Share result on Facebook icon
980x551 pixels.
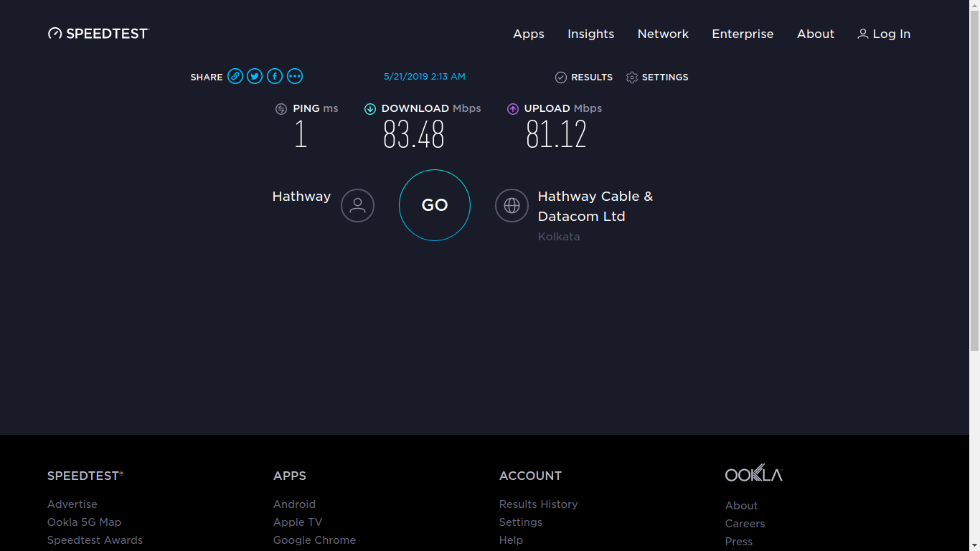275,77
